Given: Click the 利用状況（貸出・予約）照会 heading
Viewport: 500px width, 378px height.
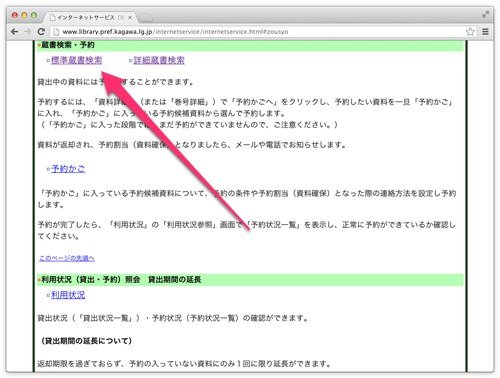Looking at the screenshot, I should pyautogui.click(x=91, y=279).
